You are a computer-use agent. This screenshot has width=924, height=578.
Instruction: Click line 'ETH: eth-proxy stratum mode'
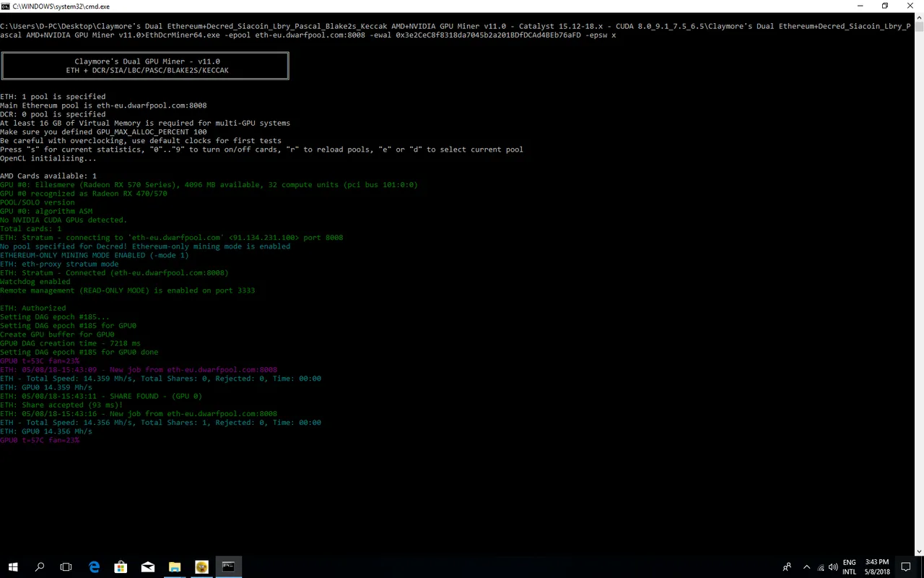click(x=59, y=264)
